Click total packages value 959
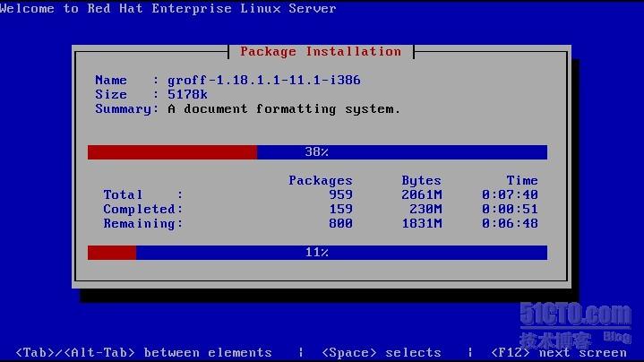 pos(340,194)
